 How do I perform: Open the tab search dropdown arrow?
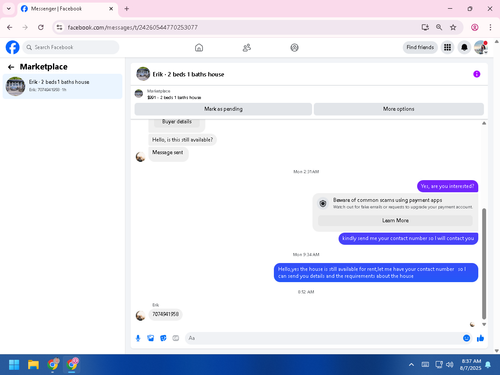click(9, 9)
